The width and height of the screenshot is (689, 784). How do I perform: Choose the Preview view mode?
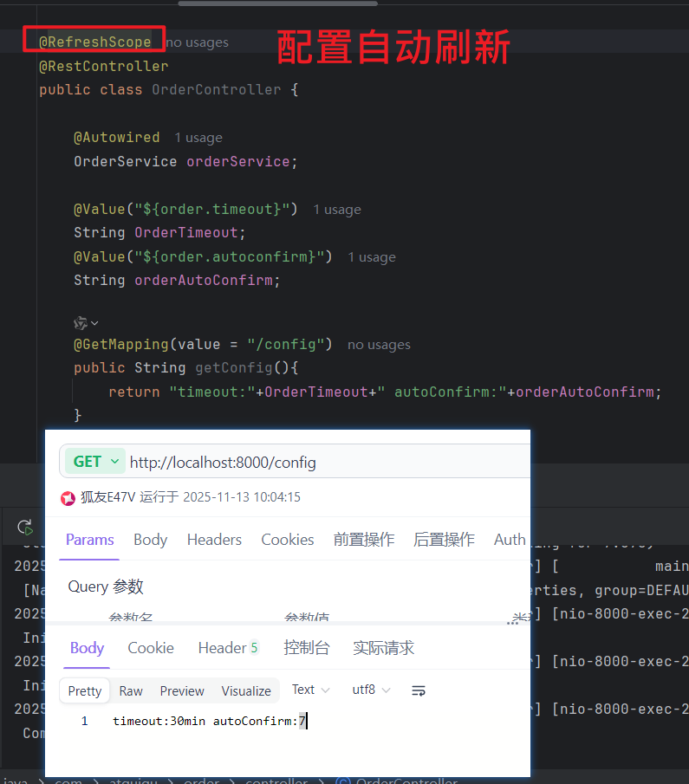[x=182, y=691]
